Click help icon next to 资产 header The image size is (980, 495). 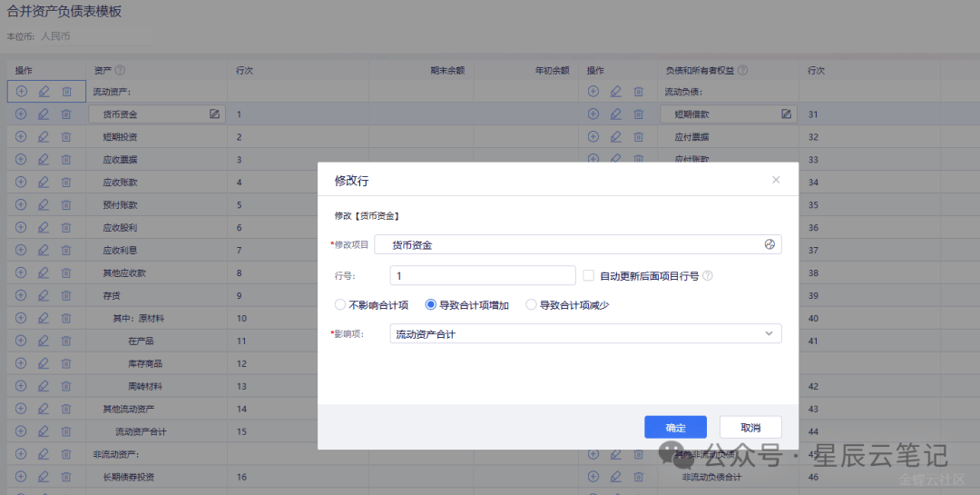[x=120, y=70]
